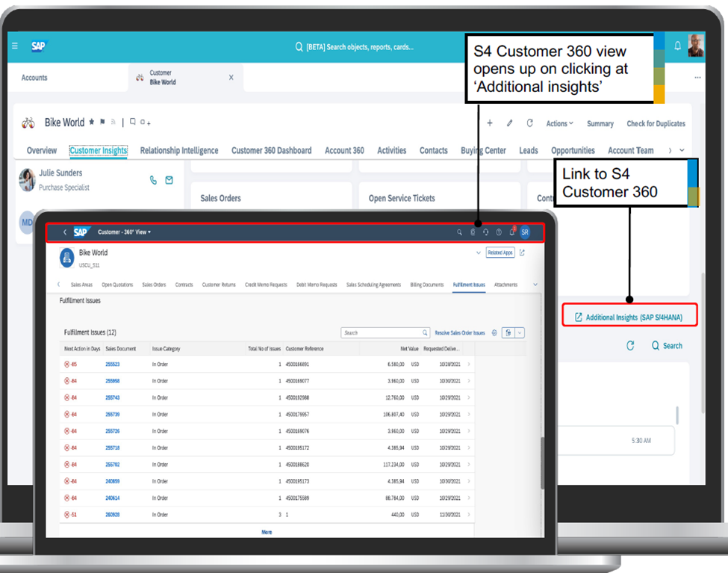Screen dimensions: 728x573
Task: Click Resolve Sales Order Issues link
Action: pyautogui.click(x=460, y=332)
